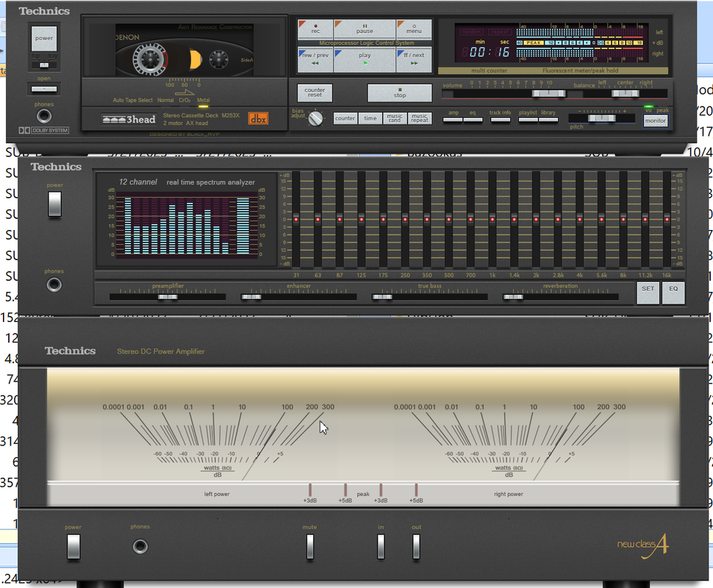713x588 pixels.
Task: Click the 8k equalizer band slider
Action: 623,220
